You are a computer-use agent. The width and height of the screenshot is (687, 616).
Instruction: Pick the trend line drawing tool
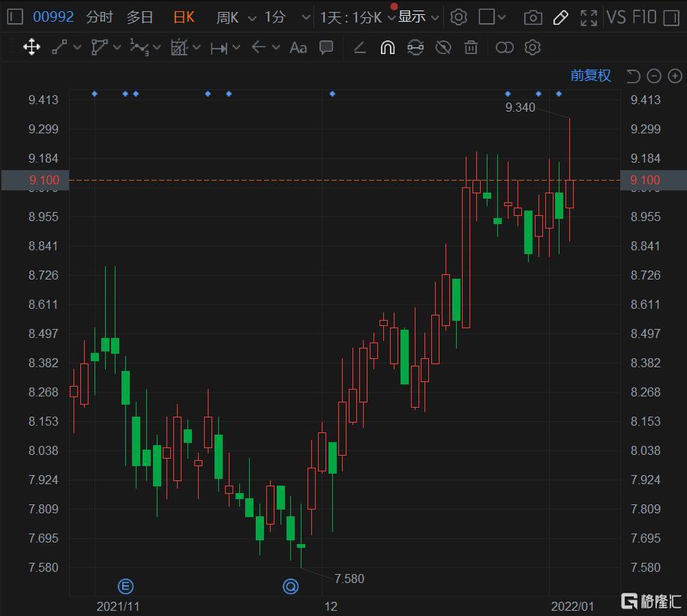click(59, 47)
